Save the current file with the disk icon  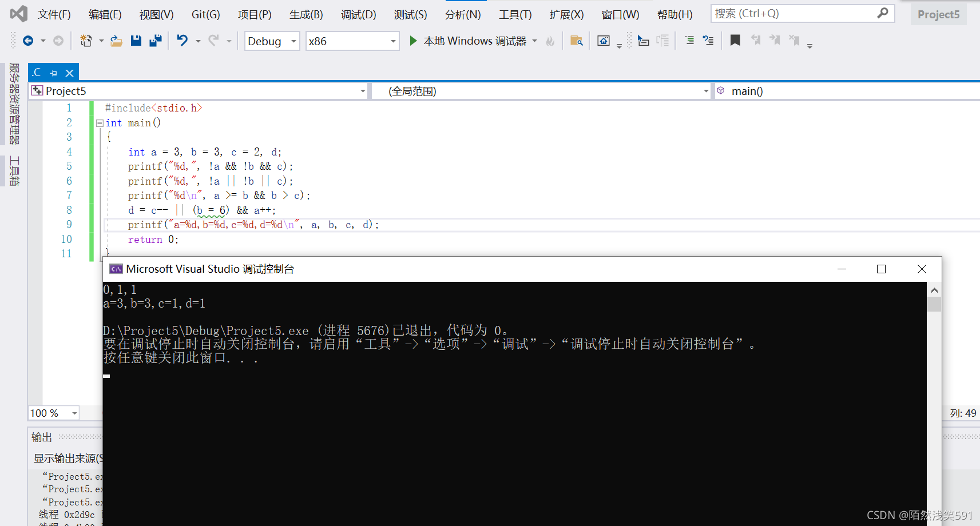(136, 41)
